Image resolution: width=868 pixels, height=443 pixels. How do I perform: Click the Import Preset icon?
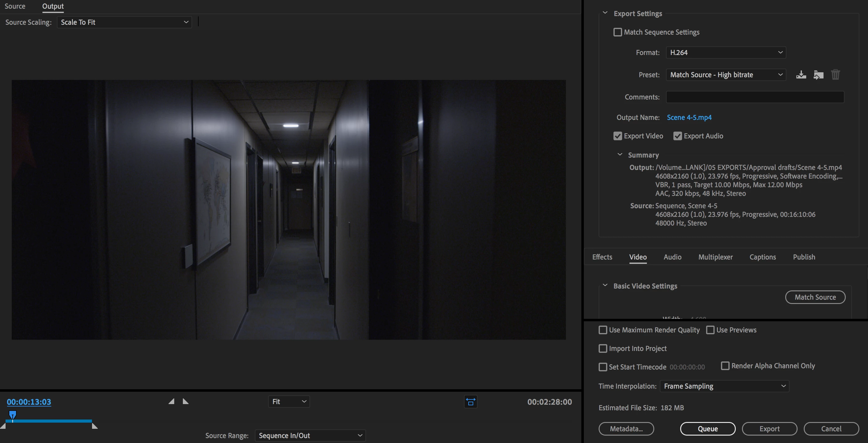[x=818, y=75]
